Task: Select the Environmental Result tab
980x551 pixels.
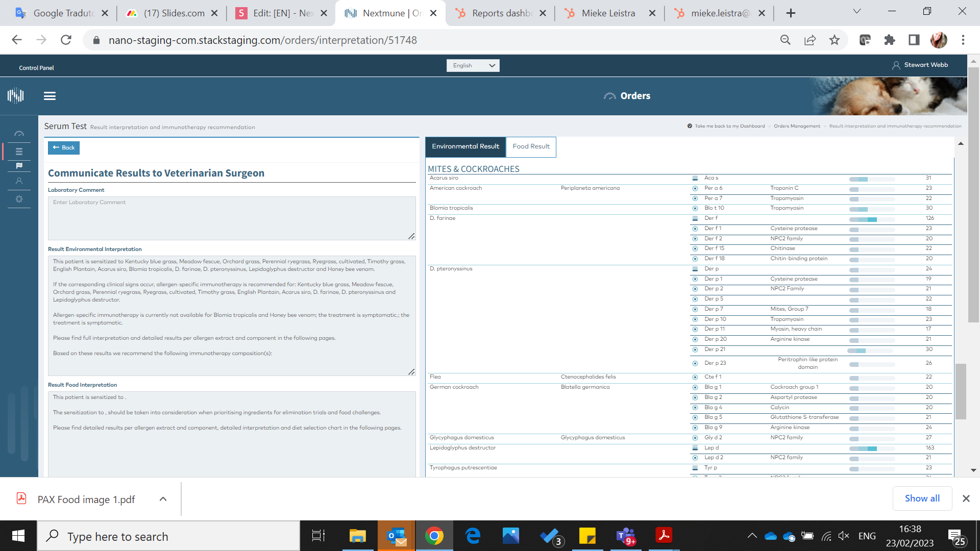Action: [x=465, y=146]
